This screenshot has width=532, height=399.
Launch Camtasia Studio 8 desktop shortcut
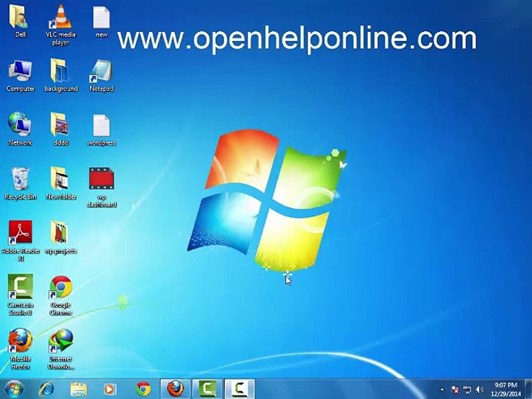coord(20,295)
